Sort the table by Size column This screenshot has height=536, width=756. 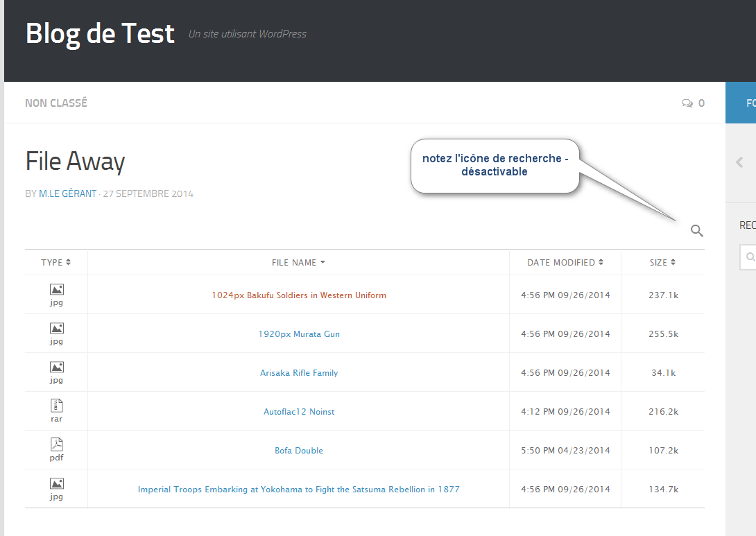coord(662,262)
